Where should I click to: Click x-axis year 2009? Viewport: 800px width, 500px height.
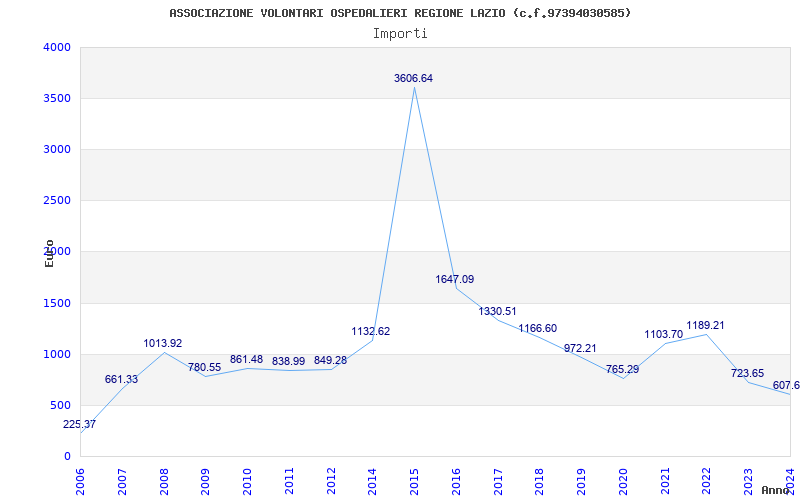point(206,482)
